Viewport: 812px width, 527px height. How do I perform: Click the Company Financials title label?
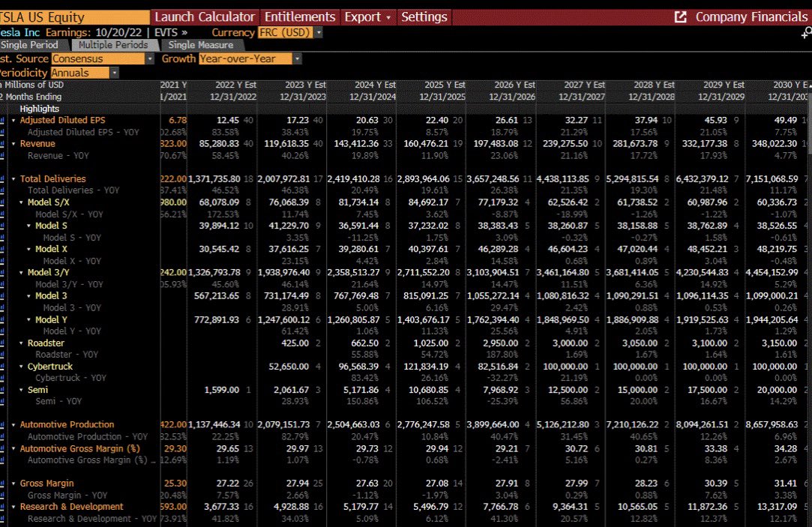(751, 17)
